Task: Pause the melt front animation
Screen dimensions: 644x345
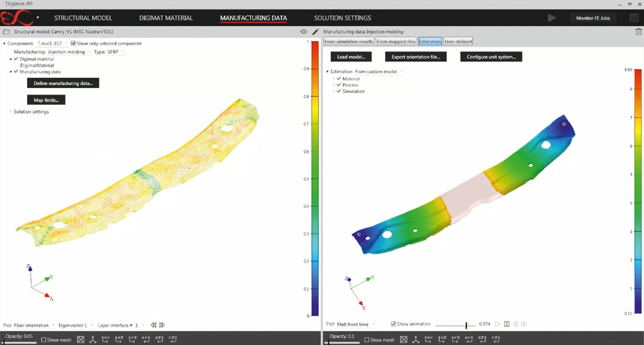Action: [507, 324]
